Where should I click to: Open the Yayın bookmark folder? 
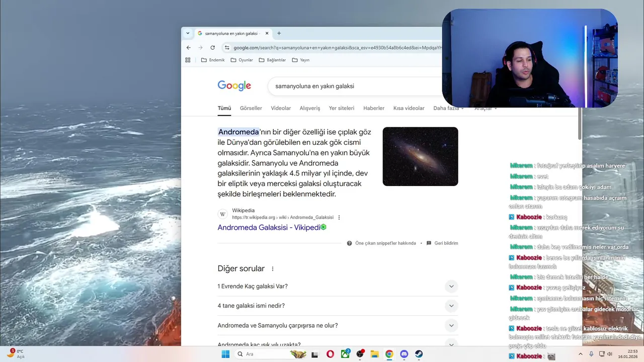301,60
